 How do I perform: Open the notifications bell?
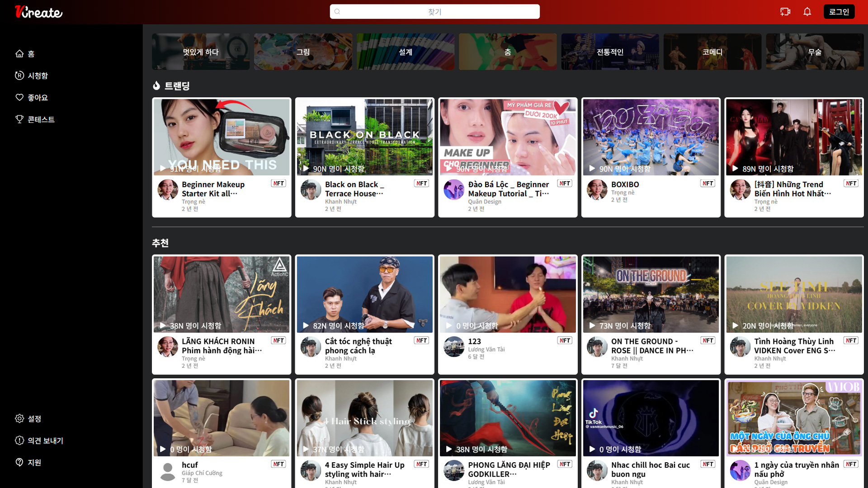[x=807, y=12]
